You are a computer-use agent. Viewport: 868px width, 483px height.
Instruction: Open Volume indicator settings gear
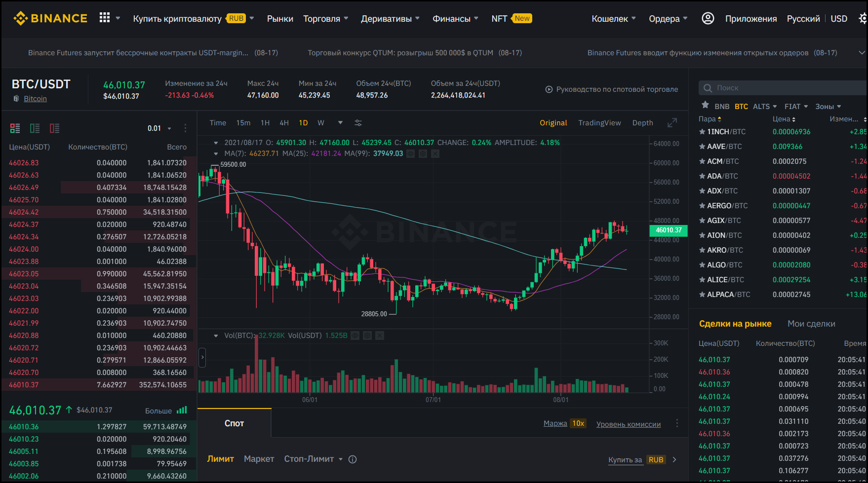tap(367, 335)
